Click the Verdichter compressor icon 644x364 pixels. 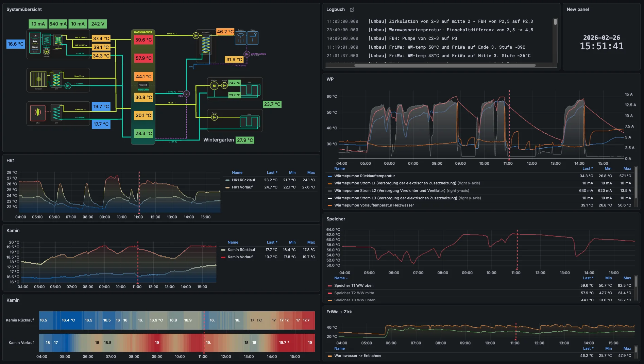(47, 51)
